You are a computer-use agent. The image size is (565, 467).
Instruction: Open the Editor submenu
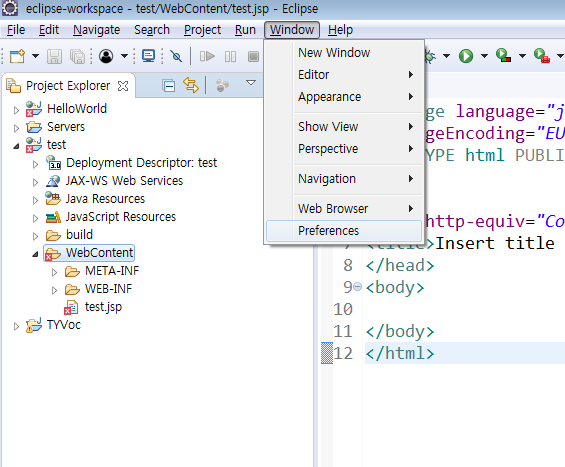(344, 75)
